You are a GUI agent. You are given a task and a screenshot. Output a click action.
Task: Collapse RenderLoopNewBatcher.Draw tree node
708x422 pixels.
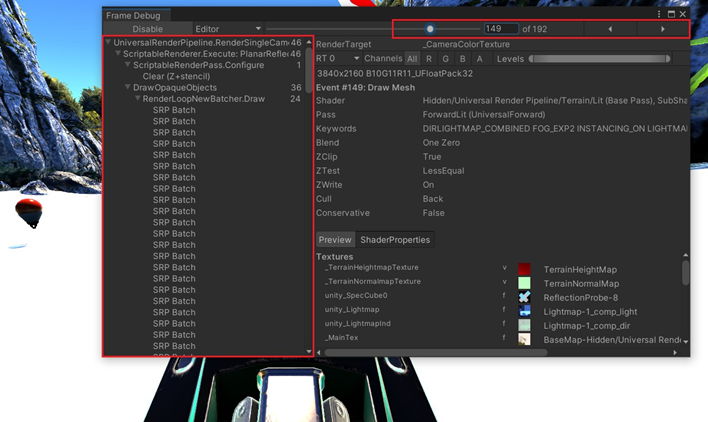point(138,99)
